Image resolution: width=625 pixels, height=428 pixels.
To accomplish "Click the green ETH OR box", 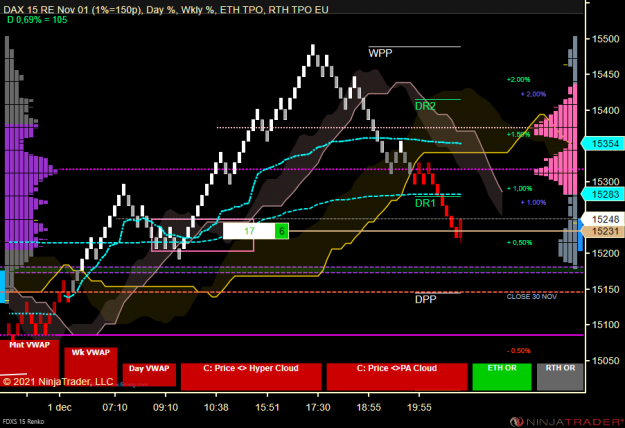I will (x=502, y=376).
